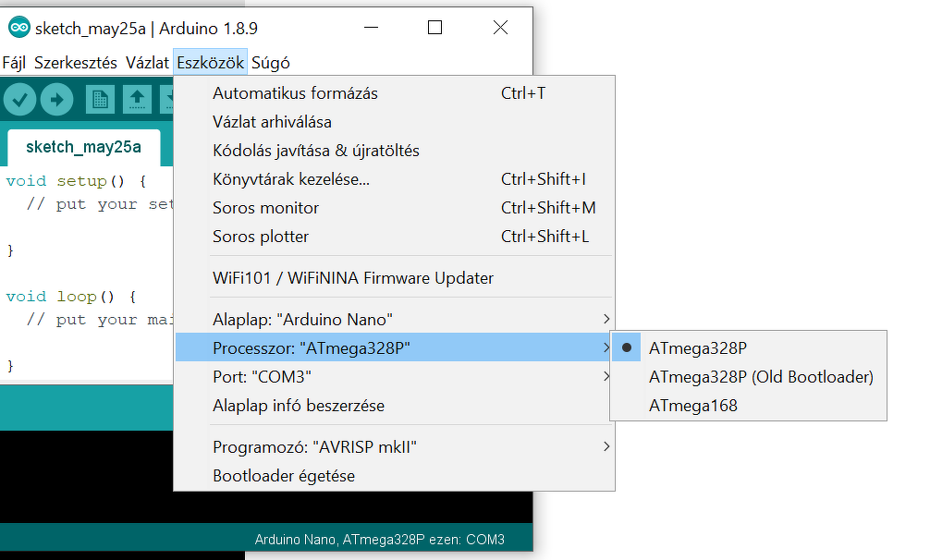This screenshot has width=930, height=560.
Task: Choose Kódolás javítása & újratöltés
Action: click(395, 151)
